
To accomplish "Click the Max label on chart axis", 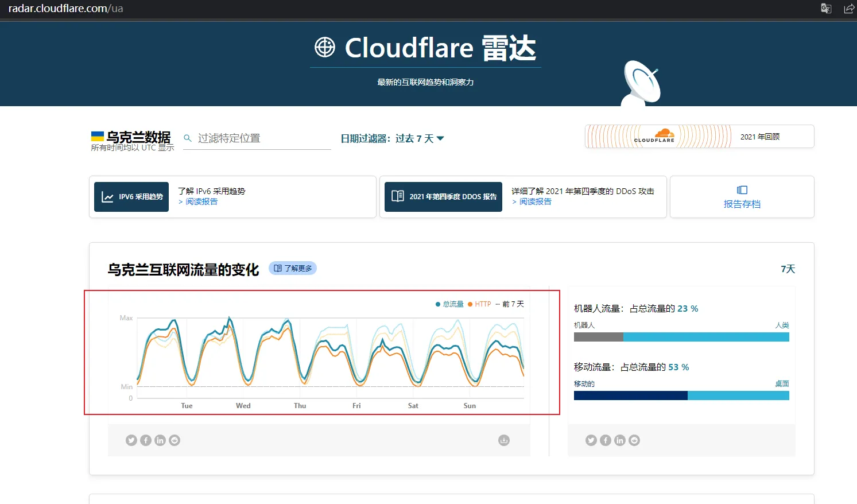I will pyautogui.click(x=126, y=318).
